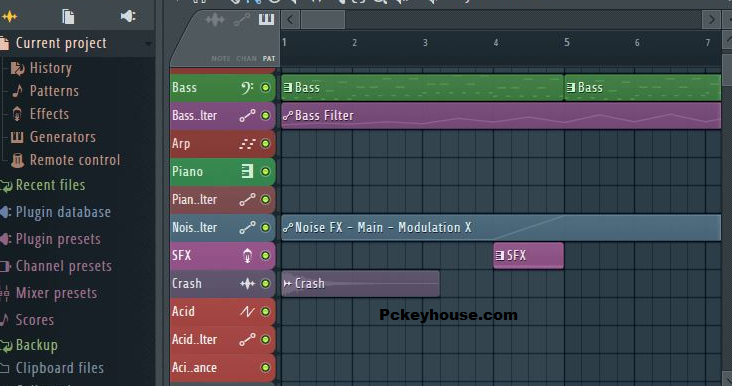This screenshot has width=732, height=386.
Task: Click the speaker icon in browser header
Action: (128, 16)
